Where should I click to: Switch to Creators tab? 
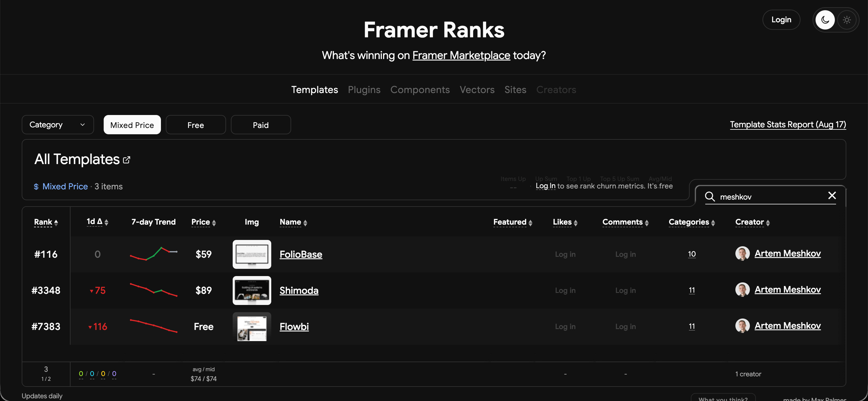pyautogui.click(x=556, y=89)
